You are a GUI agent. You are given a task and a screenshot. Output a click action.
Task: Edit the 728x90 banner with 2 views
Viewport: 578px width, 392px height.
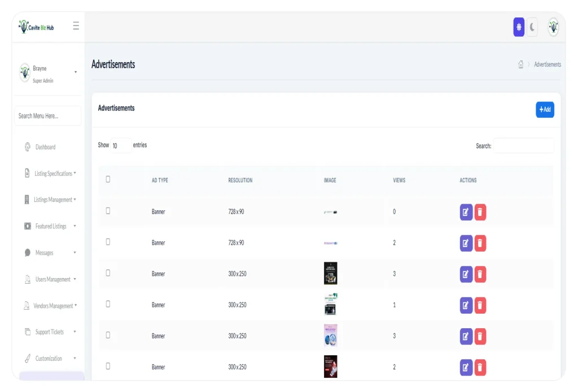[x=466, y=243]
